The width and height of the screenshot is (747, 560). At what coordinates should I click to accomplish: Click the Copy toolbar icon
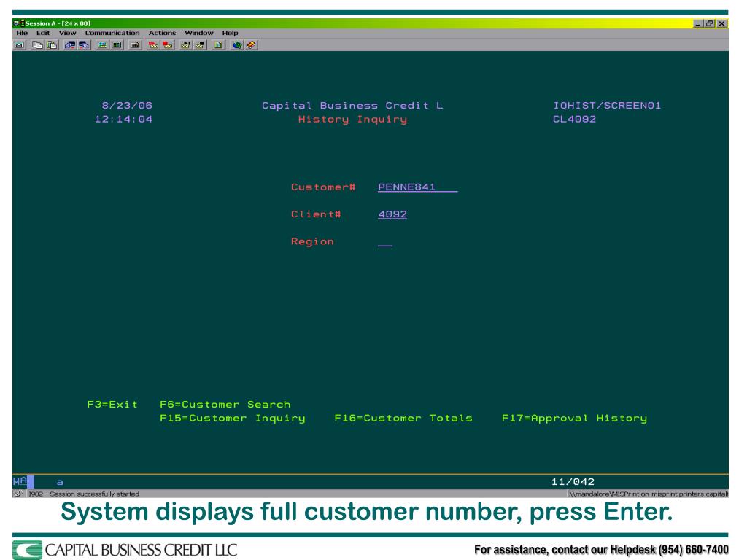(37, 45)
